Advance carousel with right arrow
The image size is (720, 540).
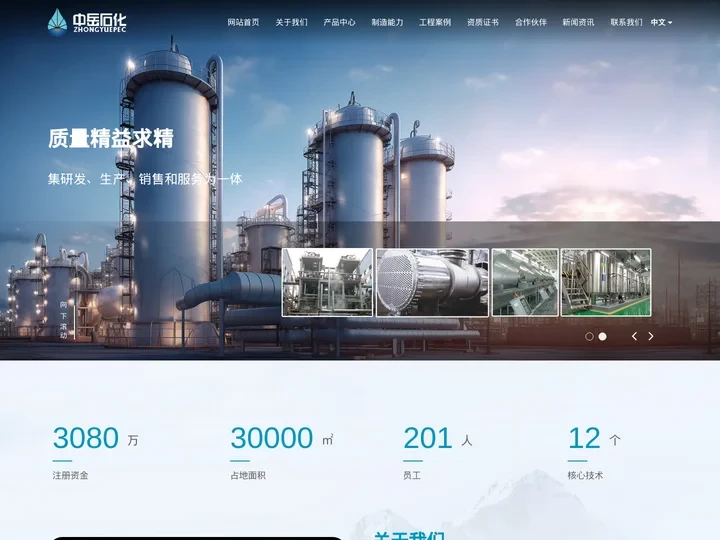click(x=651, y=336)
